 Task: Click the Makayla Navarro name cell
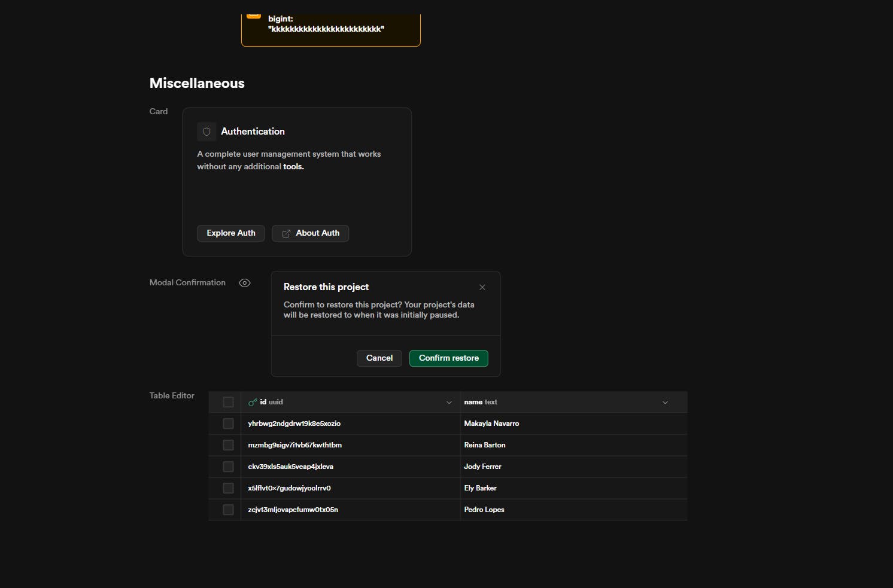(x=573, y=424)
